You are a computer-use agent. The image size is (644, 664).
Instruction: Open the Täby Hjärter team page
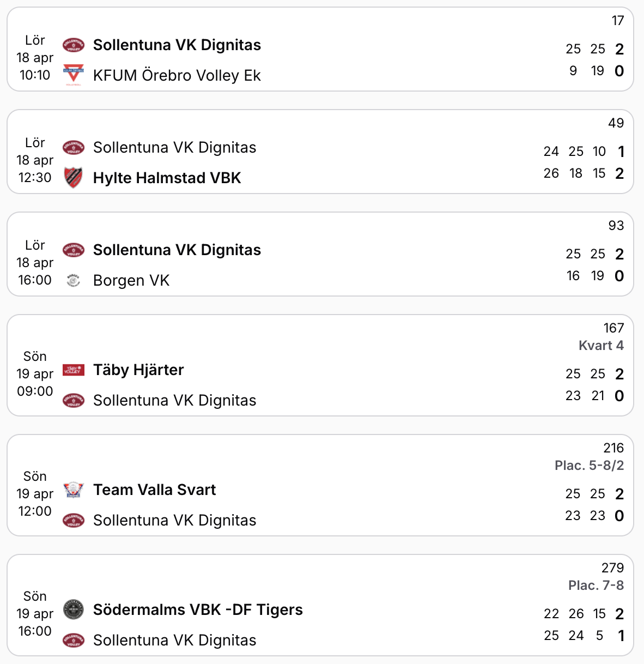tap(138, 370)
